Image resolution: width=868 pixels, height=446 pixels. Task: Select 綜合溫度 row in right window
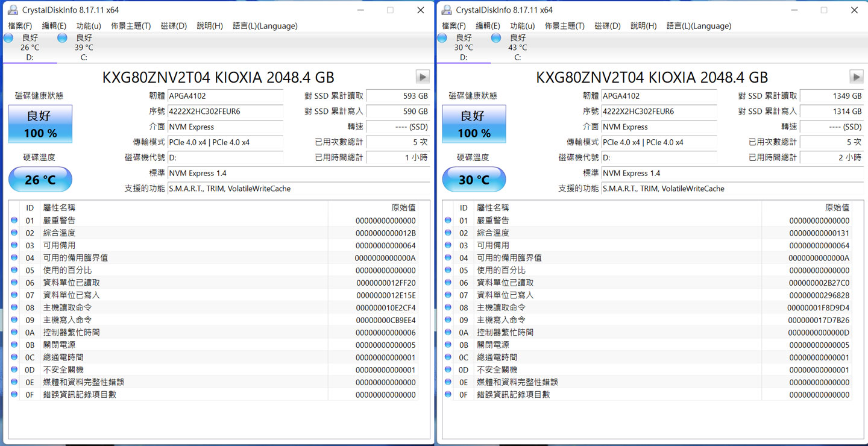tap(648, 233)
